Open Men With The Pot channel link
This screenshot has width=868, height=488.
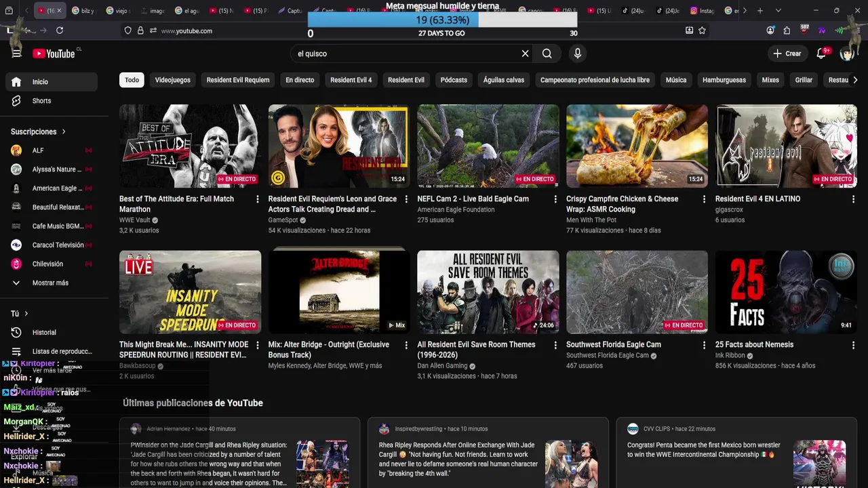pos(591,220)
